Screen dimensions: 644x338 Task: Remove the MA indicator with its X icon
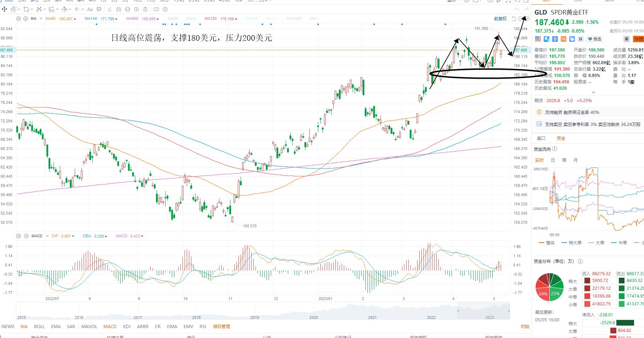click(26, 18)
